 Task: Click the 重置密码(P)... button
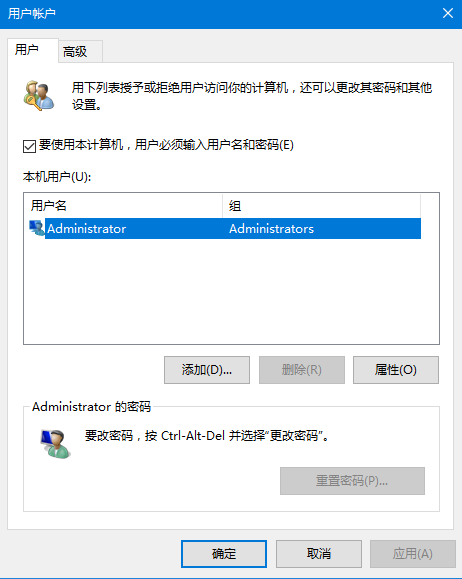(x=352, y=481)
